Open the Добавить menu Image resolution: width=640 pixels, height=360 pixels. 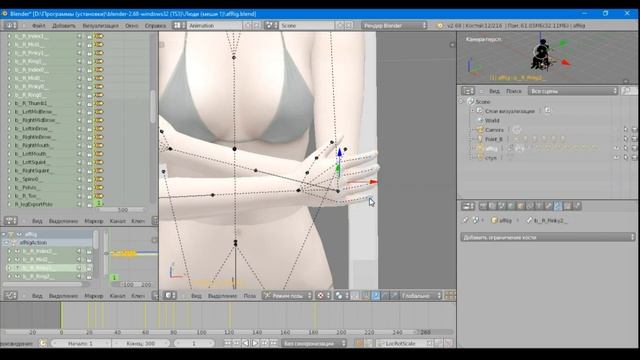pyautogui.click(x=64, y=26)
